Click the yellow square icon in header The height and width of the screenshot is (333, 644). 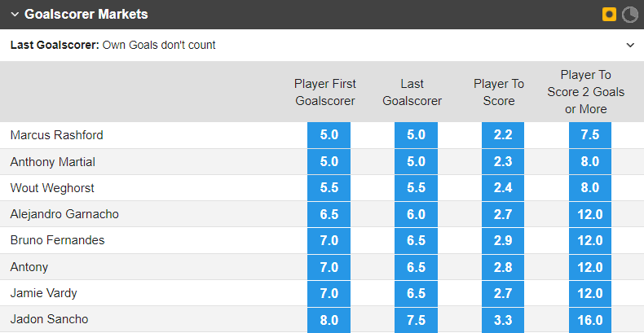pos(609,15)
